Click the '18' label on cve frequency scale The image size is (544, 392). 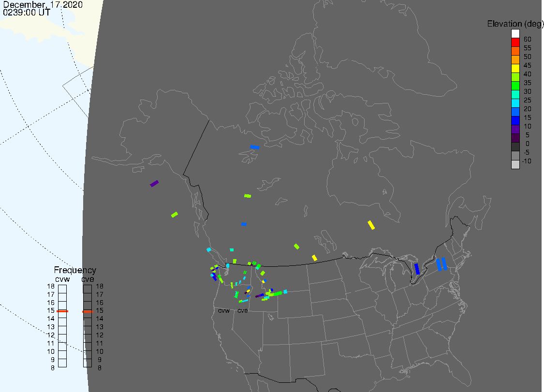100,286
